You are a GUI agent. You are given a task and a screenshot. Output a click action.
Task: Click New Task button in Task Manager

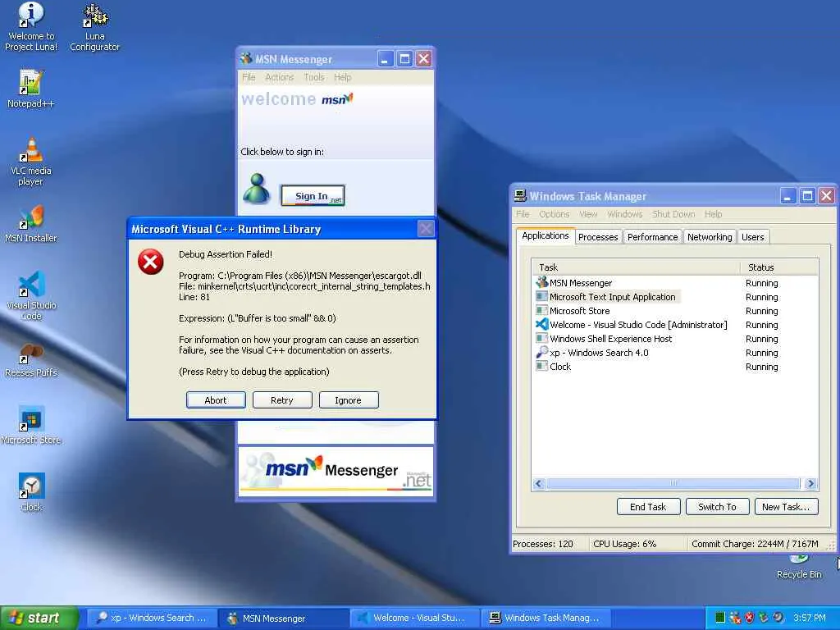point(787,507)
